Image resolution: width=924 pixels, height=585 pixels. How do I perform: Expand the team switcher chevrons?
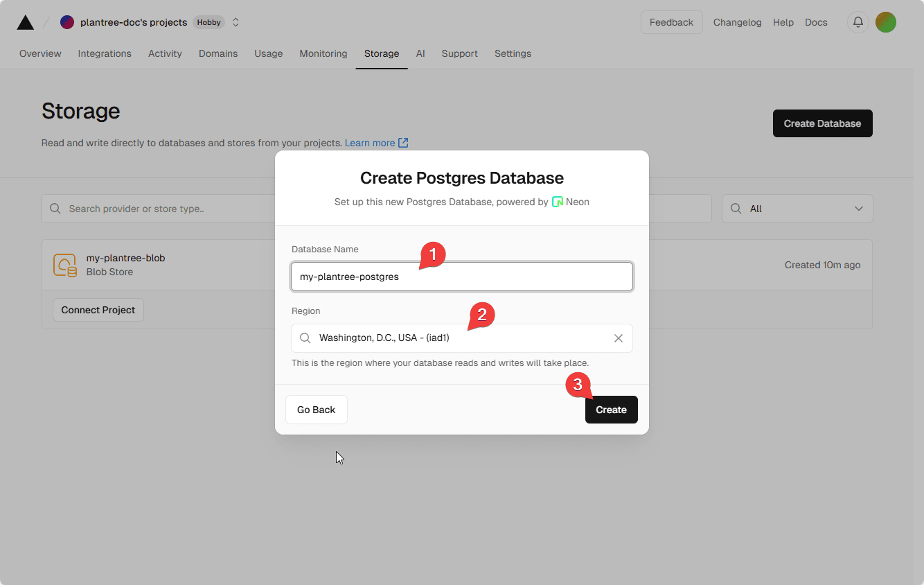(x=236, y=22)
